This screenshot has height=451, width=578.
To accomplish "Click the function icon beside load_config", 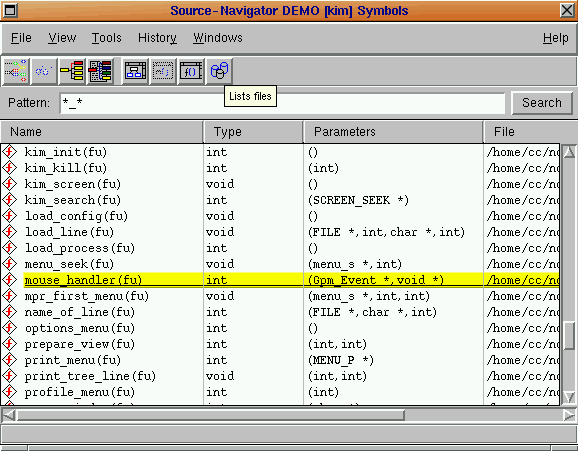I will [x=10, y=216].
